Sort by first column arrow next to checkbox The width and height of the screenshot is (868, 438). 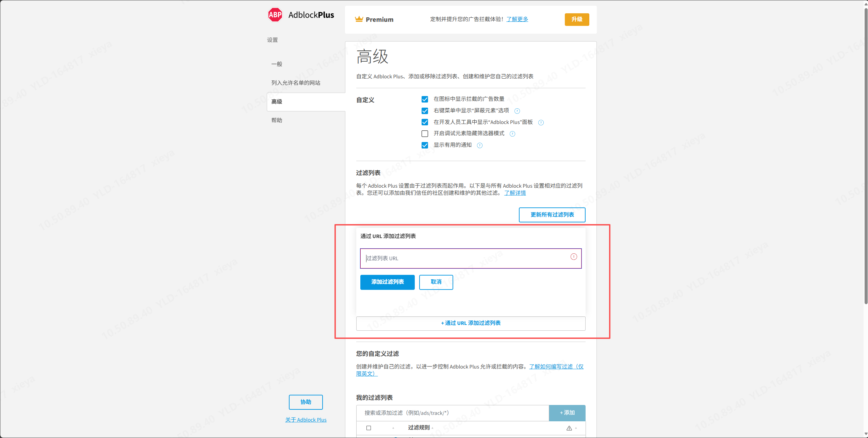point(393,428)
